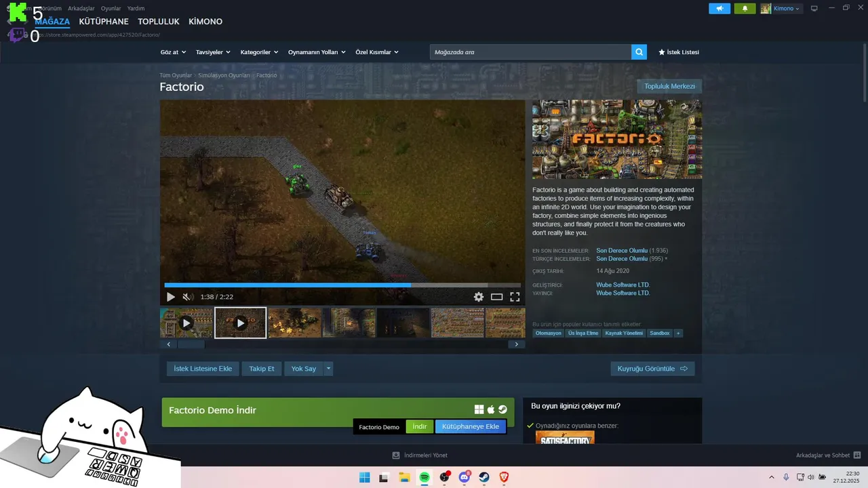This screenshot has height=488, width=868.
Task: Click the downloads manager icon
Action: [x=396, y=455]
